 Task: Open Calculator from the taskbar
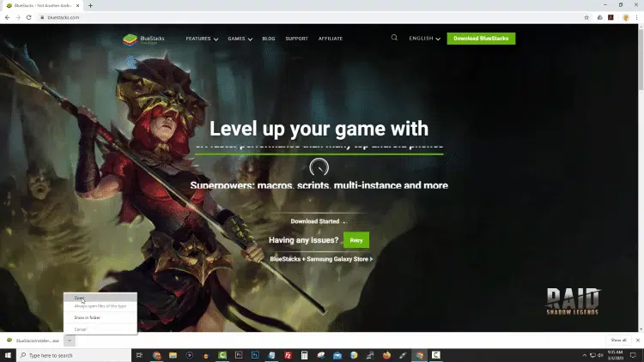coord(304,355)
